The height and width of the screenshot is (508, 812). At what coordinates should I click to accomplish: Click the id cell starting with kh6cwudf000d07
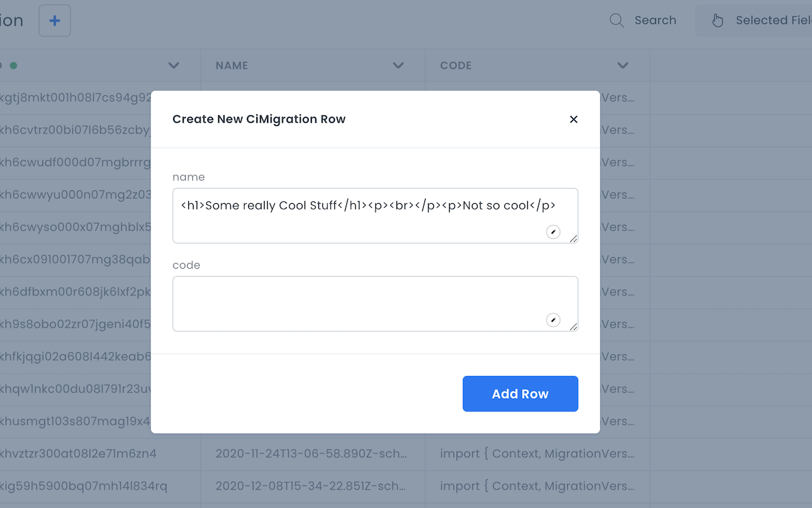pyautogui.click(x=75, y=163)
